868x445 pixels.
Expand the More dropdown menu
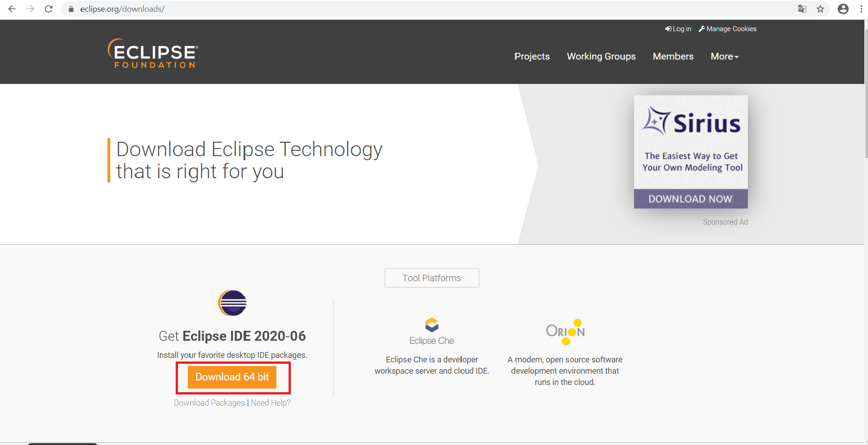click(x=724, y=56)
